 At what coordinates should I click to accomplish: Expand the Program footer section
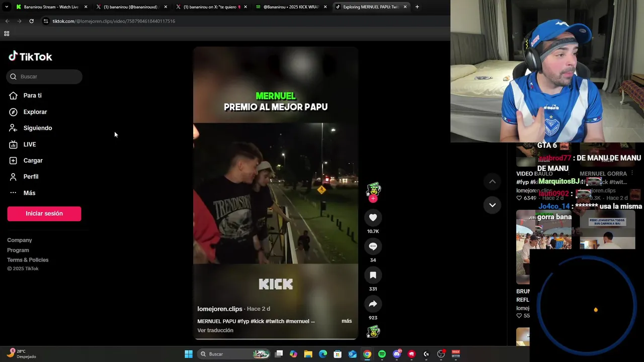(x=18, y=250)
